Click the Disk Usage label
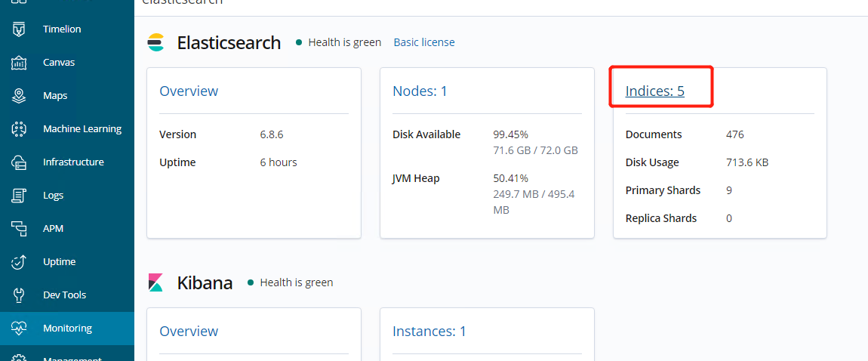 tap(652, 163)
